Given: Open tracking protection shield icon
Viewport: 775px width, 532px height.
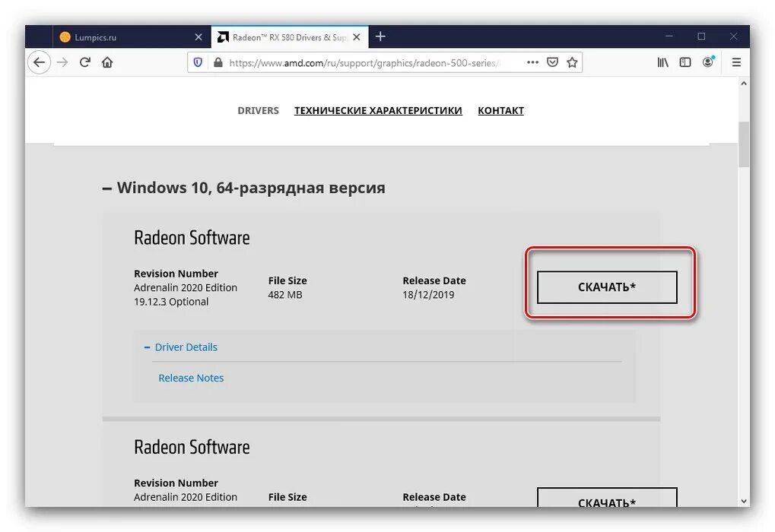Looking at the screenshot, I should click(x=198, y=63).
